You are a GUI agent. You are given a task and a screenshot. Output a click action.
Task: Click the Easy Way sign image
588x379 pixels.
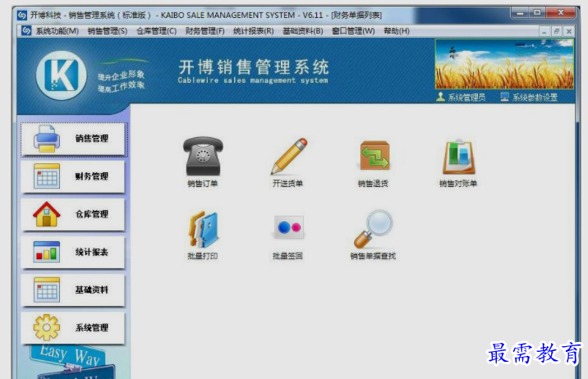tap(73, 362)
